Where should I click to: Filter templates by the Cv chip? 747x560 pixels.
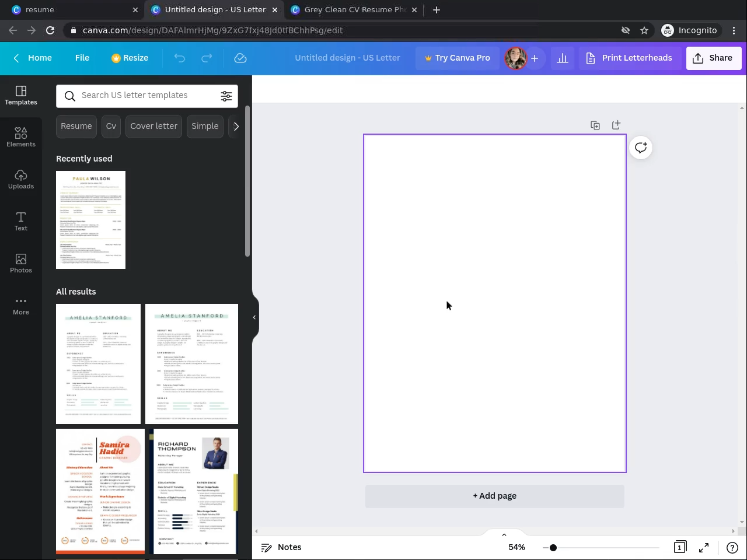point(111,126)
